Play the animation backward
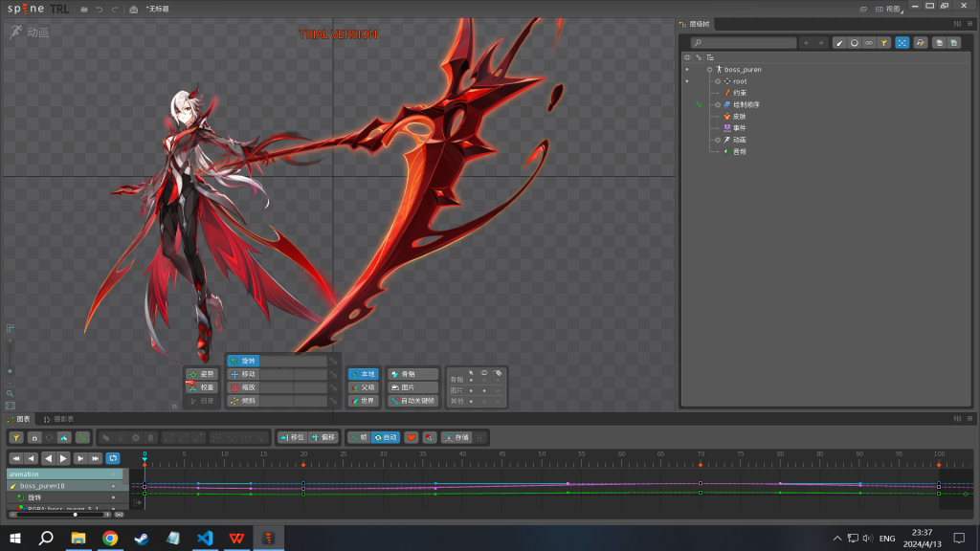This screenshot has width=980, height=551. point(48,458)
